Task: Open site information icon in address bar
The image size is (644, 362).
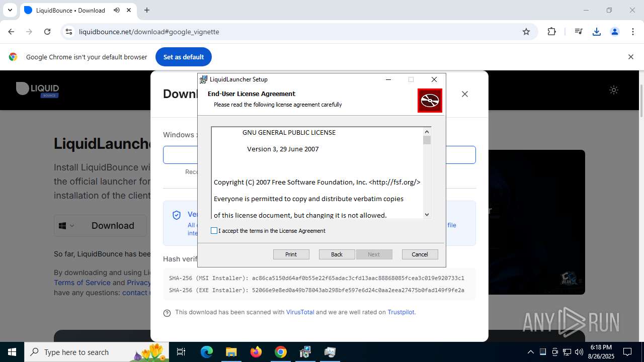Action: point(69,32)
